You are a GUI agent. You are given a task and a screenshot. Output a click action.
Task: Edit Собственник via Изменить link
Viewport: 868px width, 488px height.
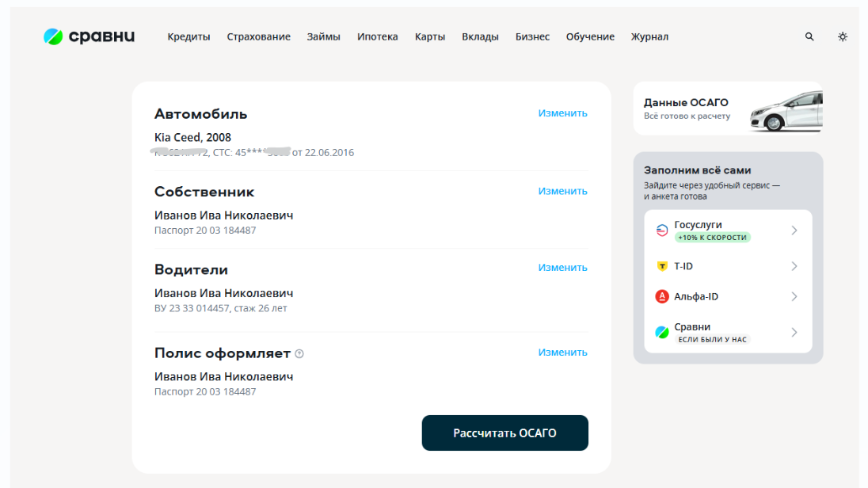562,191
